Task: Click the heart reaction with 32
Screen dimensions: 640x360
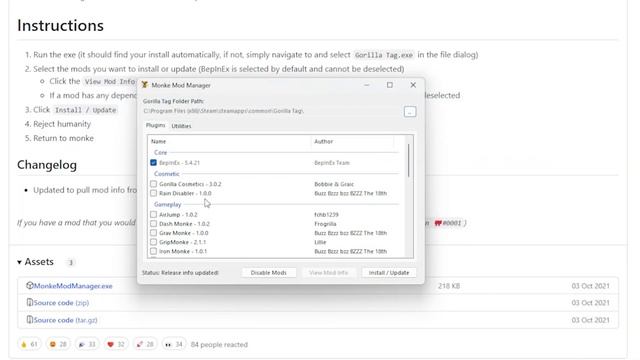Action: point(116,344)
